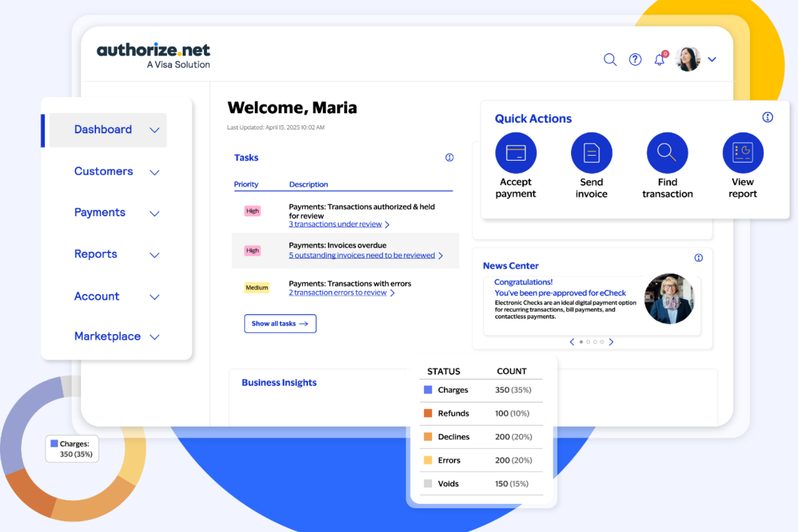Click the Tasks info icon

(449, 157)
